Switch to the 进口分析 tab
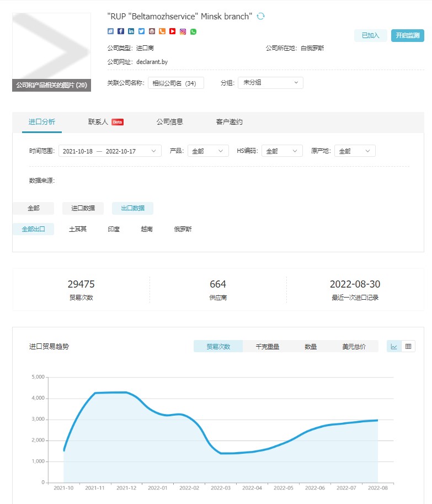 pos(42,122)
